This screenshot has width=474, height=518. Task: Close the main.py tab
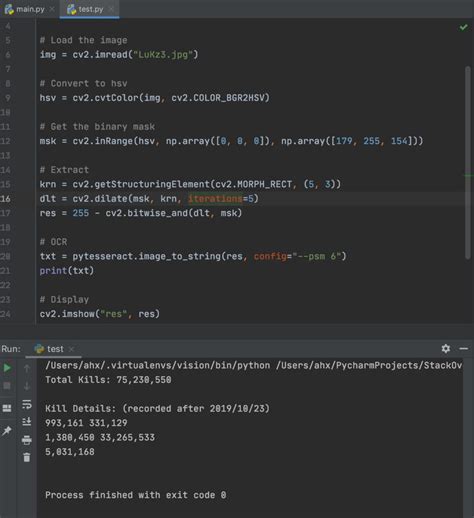pos(52,9)
